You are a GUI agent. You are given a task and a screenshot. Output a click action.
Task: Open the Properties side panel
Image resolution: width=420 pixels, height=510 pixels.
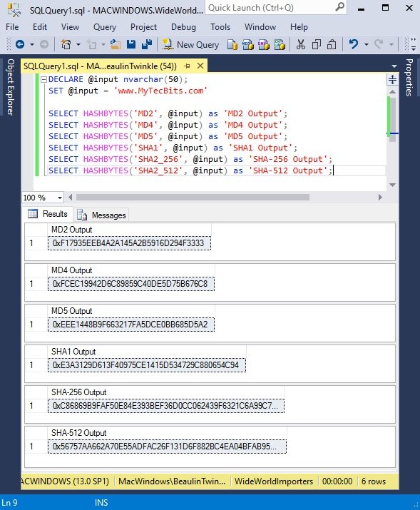click(x=409, y=78)
